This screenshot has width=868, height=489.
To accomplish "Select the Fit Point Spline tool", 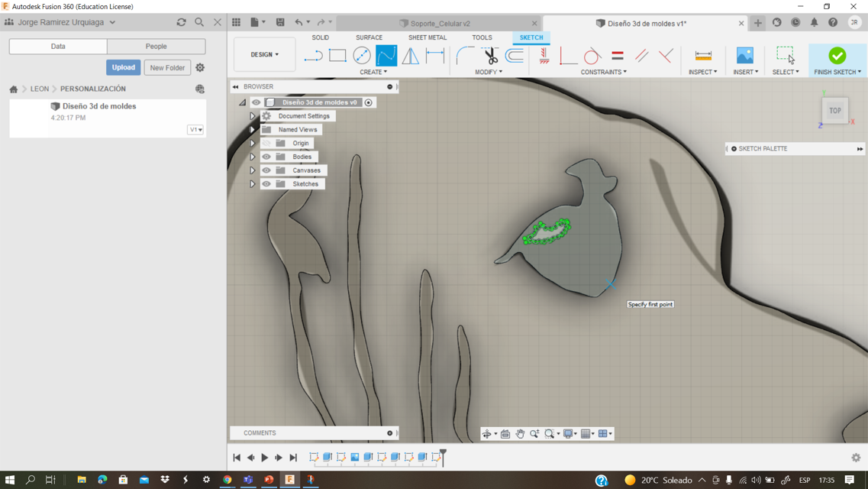I will tap(386, 56).
